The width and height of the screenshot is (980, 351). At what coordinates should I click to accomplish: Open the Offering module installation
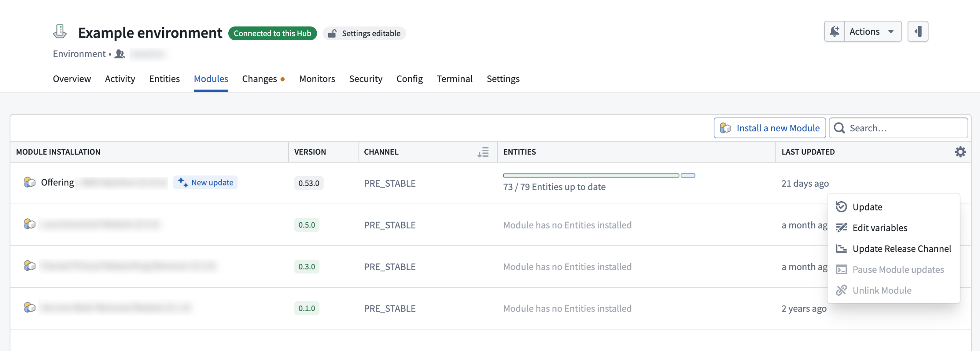[x=58, y=182]
